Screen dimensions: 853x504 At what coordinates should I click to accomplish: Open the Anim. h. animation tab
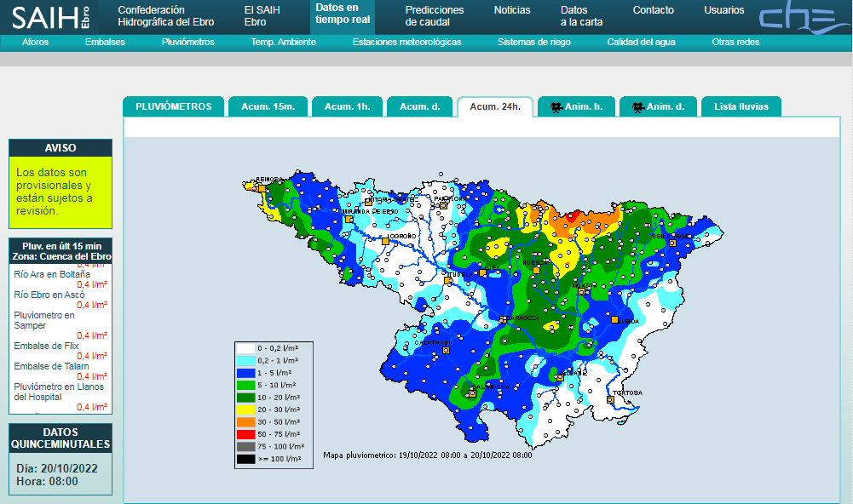[x=577, y=106]
